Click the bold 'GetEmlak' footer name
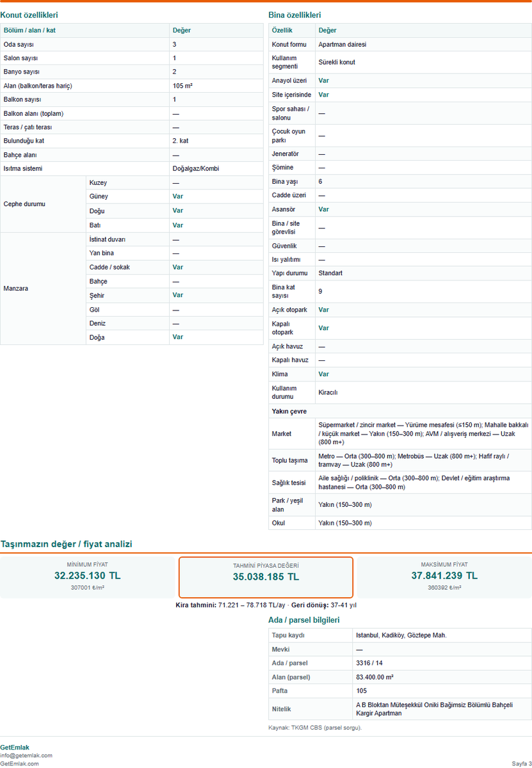This screenshot has height=768, width=532. coord(15,748)
